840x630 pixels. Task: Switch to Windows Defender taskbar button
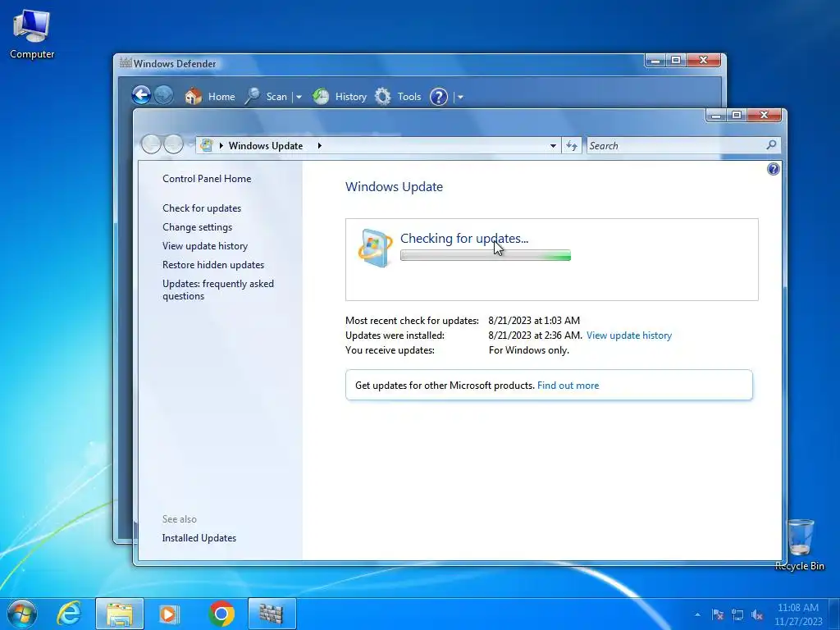tap(272, 614)
